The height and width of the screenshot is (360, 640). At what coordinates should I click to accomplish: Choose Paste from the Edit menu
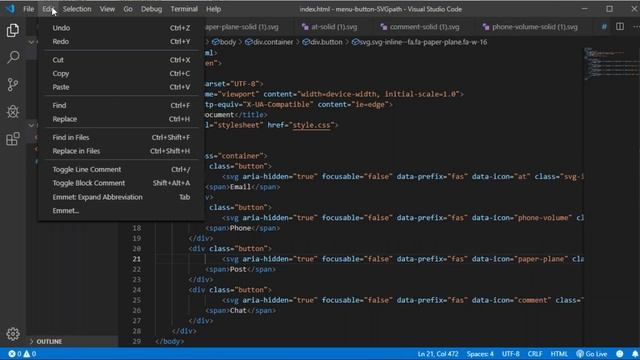pos(121,87)
